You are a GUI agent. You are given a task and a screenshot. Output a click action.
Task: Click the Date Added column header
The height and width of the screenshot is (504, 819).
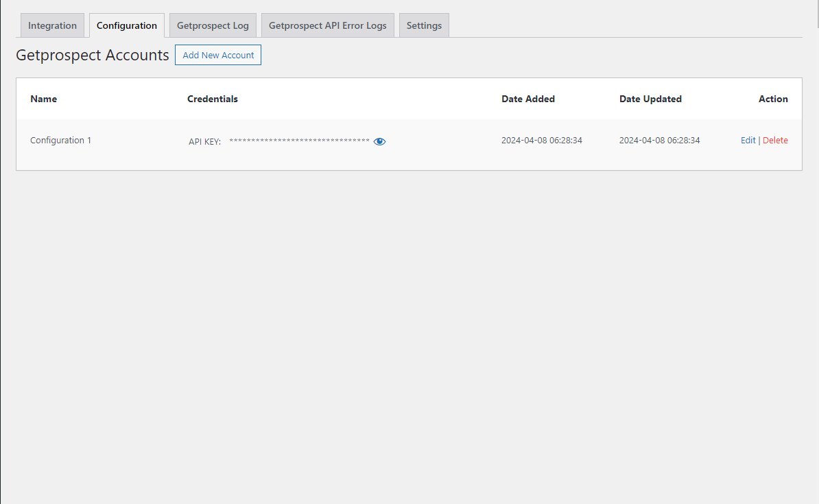(528, 99)
